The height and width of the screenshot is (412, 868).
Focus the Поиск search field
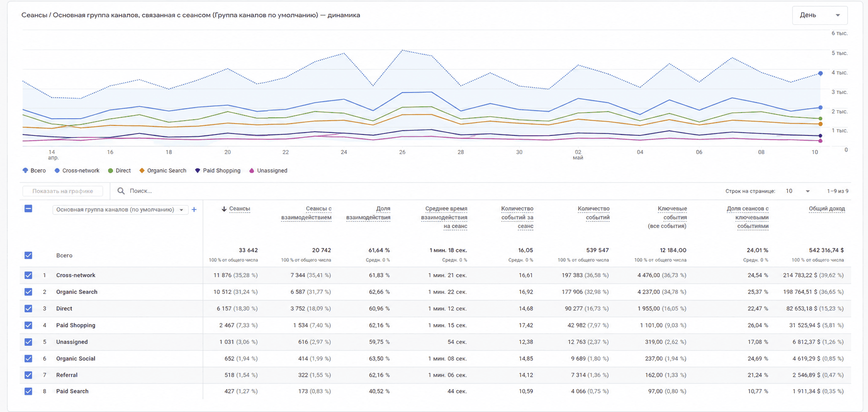pyautogui.click(x=141, y=191)
